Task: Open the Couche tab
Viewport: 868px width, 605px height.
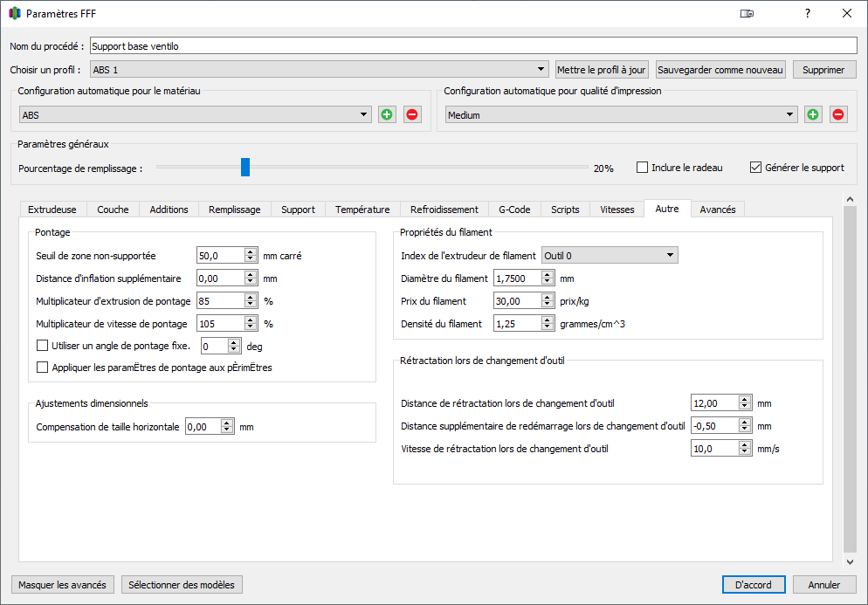Action: coord(113,210)
